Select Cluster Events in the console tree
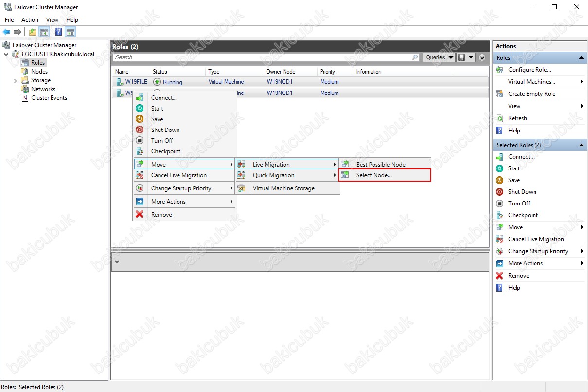 [49, 98]
